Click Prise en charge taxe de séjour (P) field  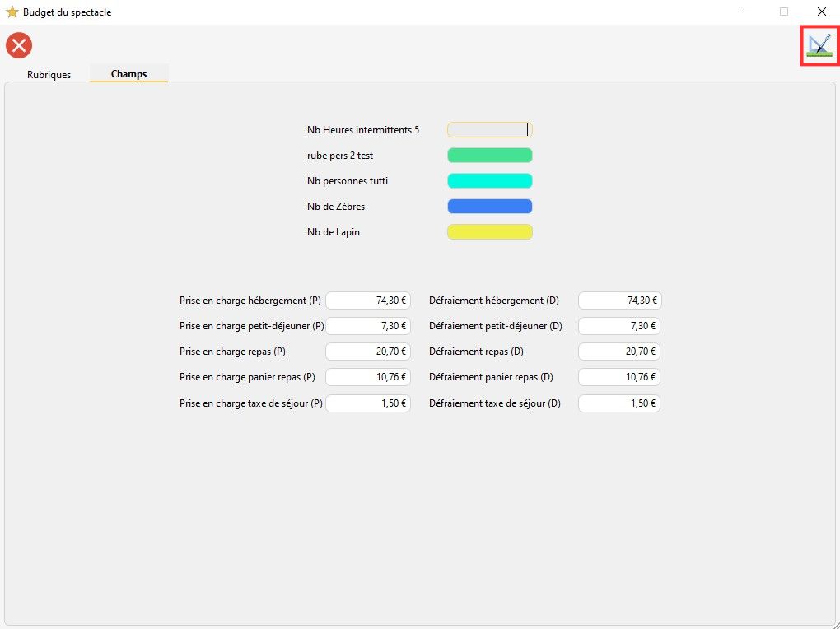(368, 403)
